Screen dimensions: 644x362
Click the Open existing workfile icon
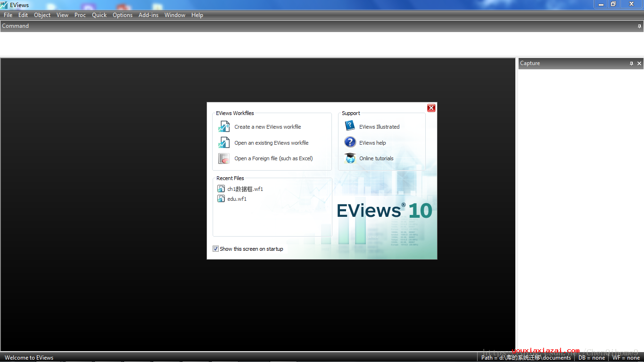pos(224,142)
